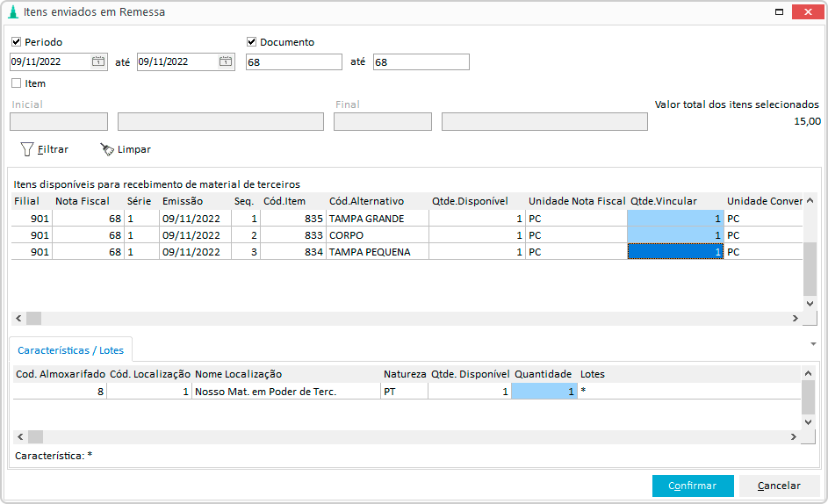Click the items grid horizontal scrollbar thumb
Image resolution: width=828 pixels, height=504 pixels.
[33, 318]
